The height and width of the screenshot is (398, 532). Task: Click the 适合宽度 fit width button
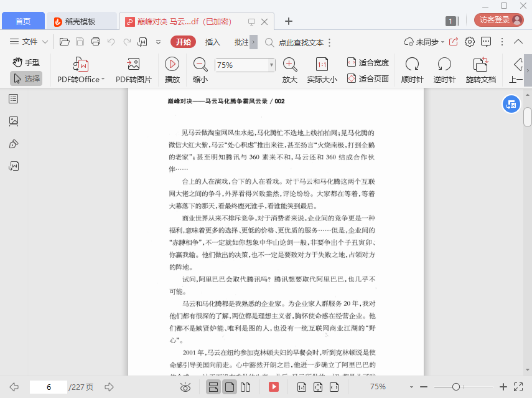[x=368, y=62]
